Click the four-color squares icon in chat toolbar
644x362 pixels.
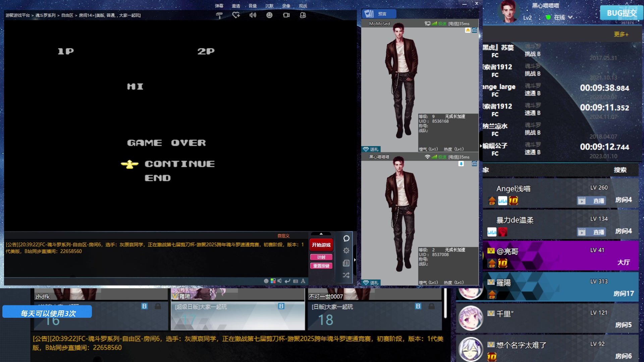[x=273, y=281]
